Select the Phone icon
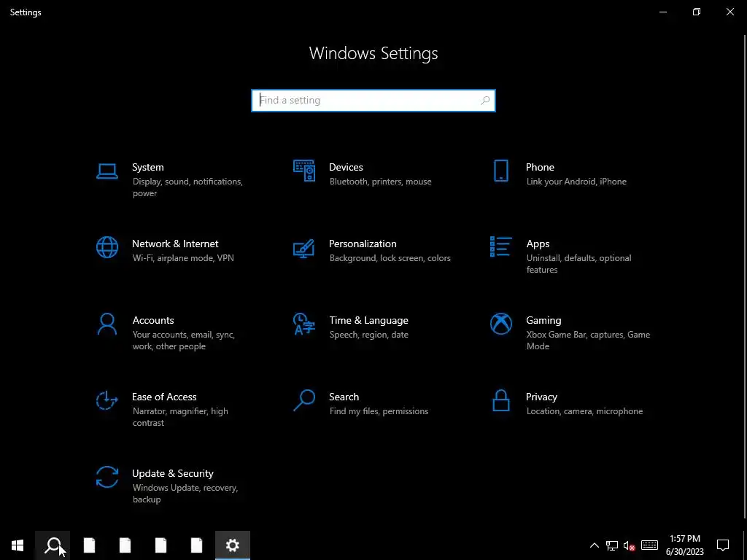 point(500,171)
